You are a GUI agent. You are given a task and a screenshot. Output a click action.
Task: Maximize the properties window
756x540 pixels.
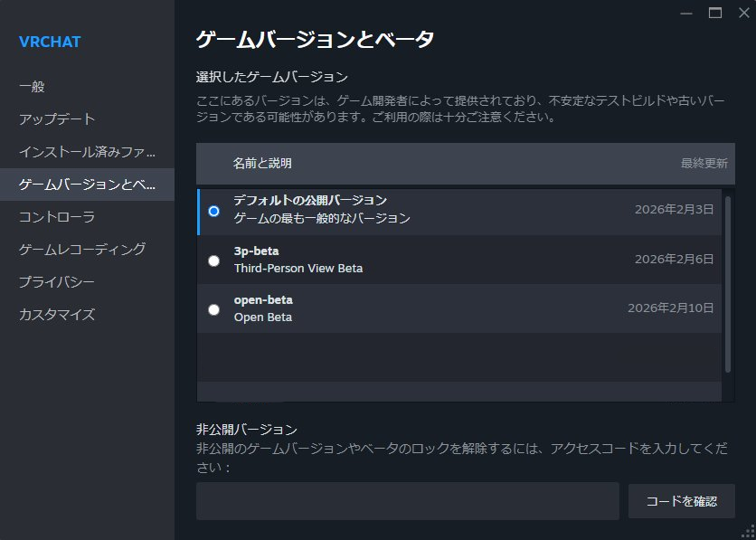click(715, 13)
